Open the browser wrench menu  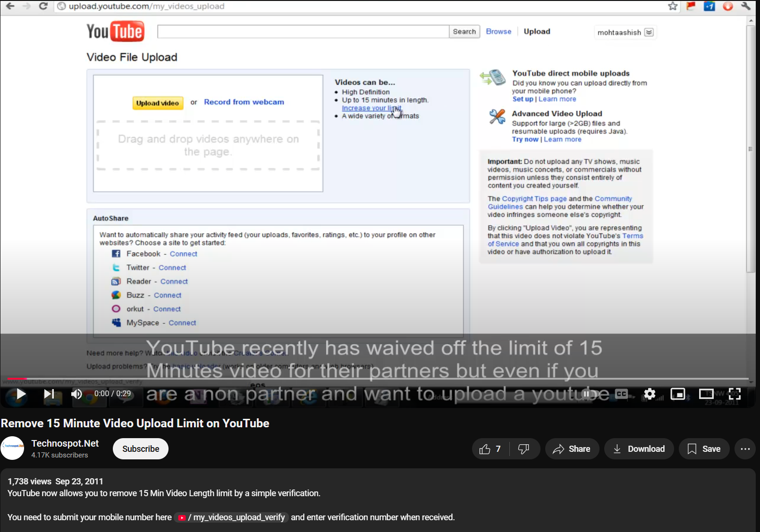(x=746, y=6)
